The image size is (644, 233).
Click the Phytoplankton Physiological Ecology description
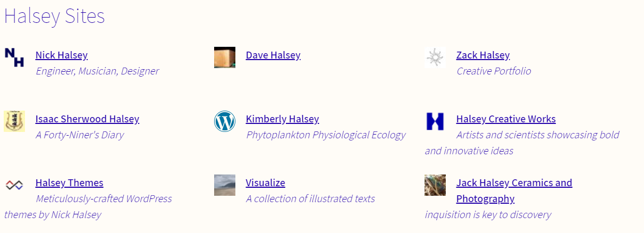tap(326, 135)
